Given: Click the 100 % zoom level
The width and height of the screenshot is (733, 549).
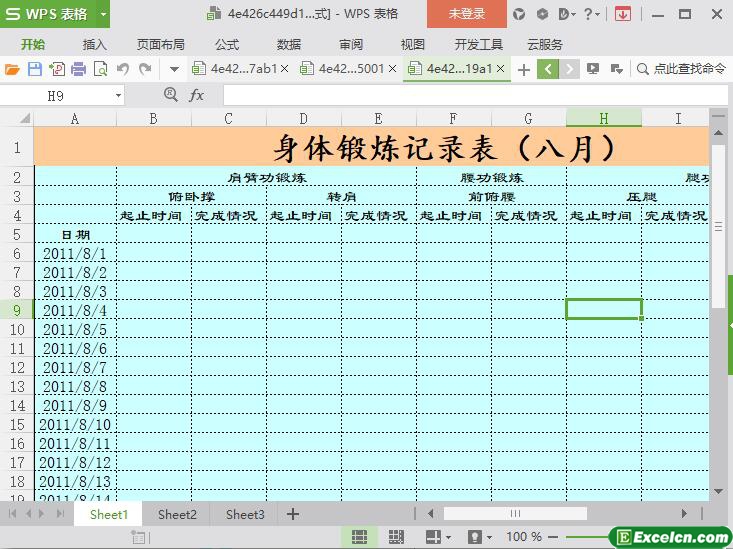Looking at the screenshot, I should 524,537.
